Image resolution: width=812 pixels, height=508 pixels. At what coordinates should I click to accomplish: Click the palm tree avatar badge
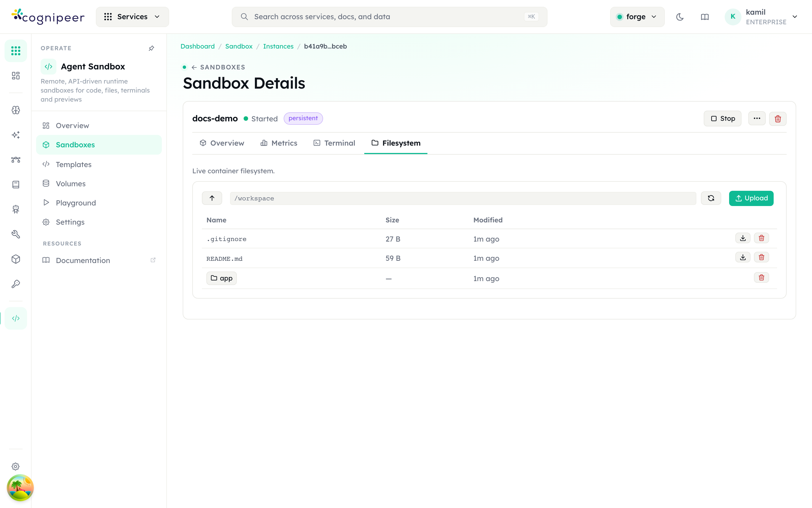(x=20, y=487)
